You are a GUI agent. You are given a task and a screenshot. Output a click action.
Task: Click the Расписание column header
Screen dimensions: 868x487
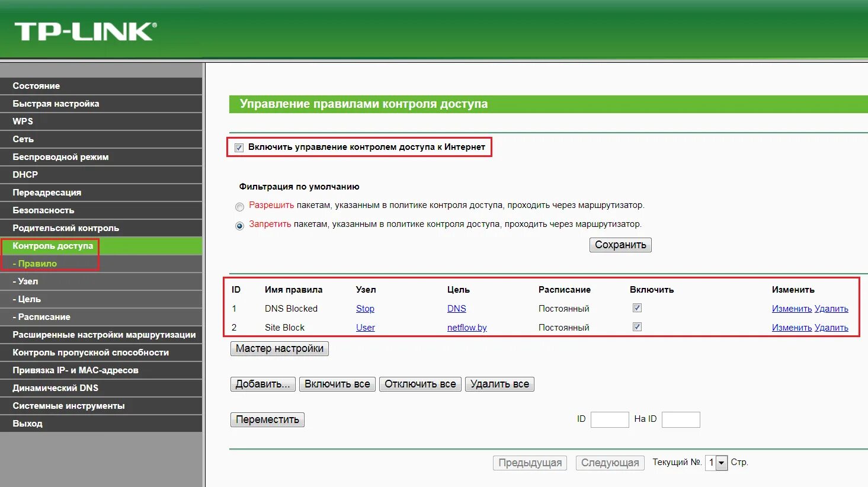pyautogui.click(x=564, y=290)
